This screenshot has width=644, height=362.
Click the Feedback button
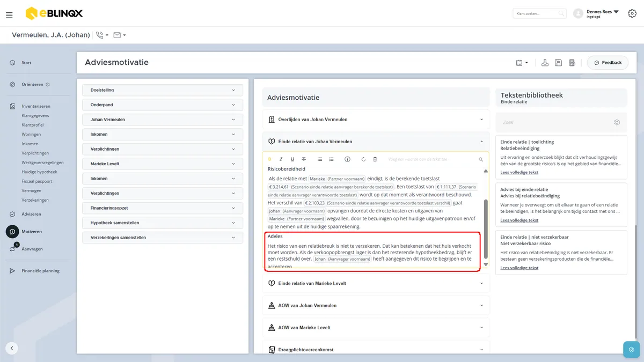tap(608, 63)
